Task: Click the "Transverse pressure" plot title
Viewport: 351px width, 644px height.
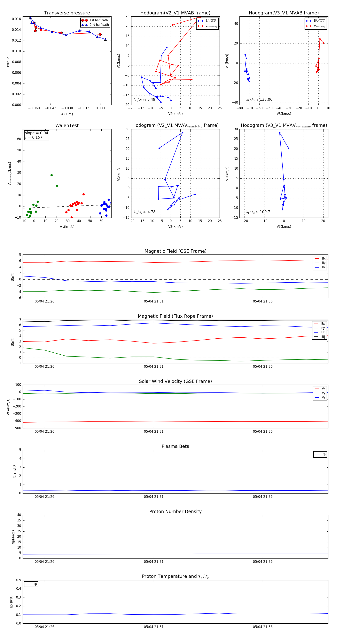Action: pos(67,13)
